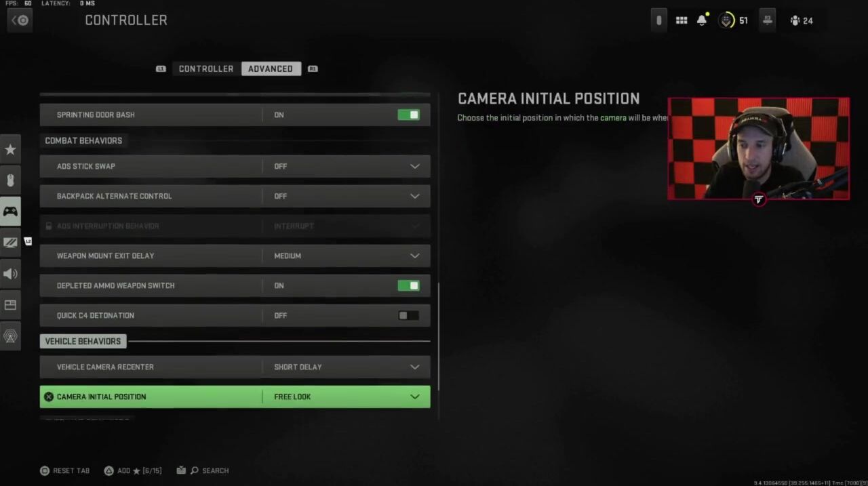Open the audio speaker settings icon

[x=10, y=274]
